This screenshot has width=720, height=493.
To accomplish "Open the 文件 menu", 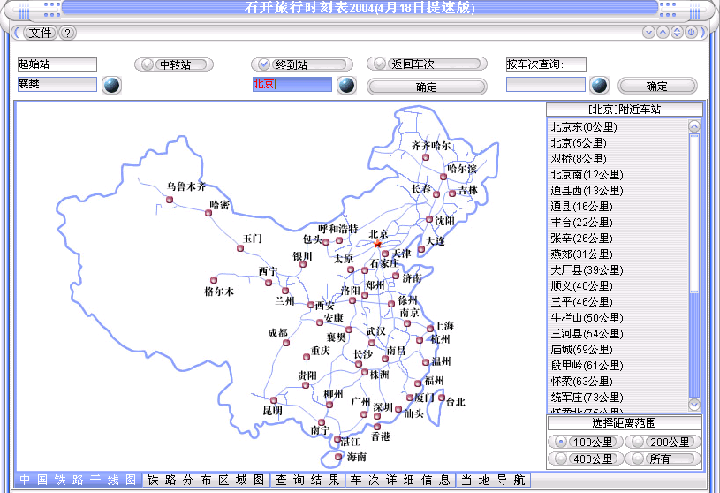I will pos(40,33).
